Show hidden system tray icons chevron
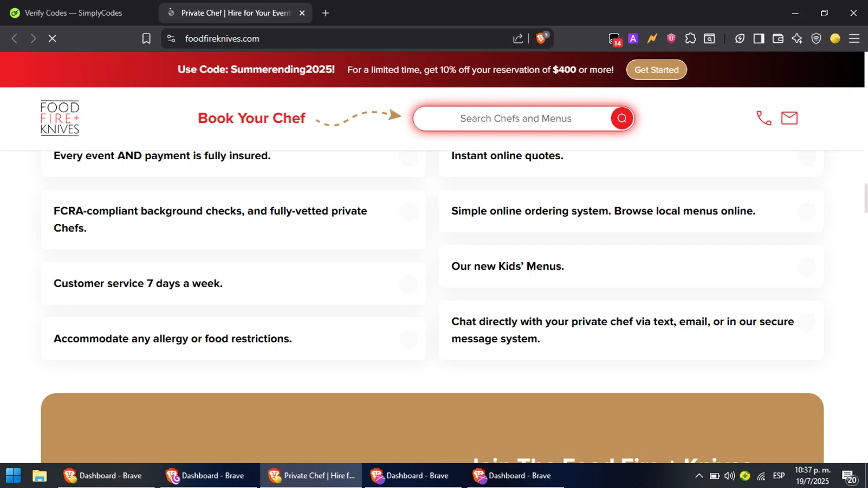This screenshot has height=488, width=868. (x=699, y=476)
